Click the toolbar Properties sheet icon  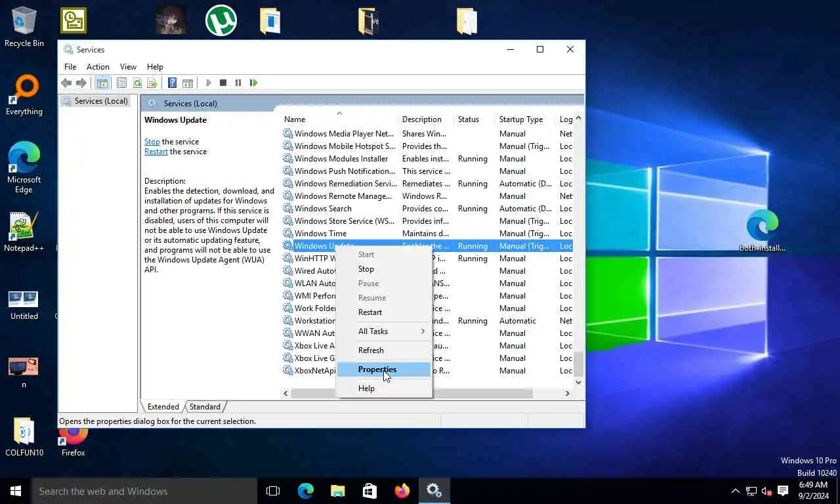pyautogui.click(x=121, y=83)
